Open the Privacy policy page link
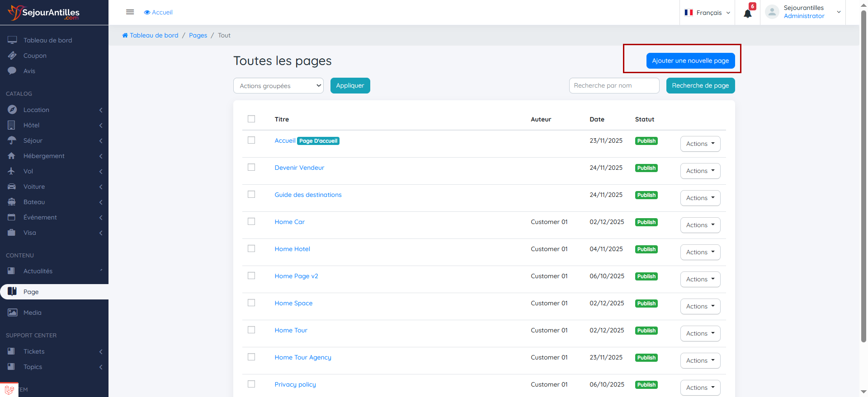The width and height of the screenshot is (868, 397). (295, 384)
